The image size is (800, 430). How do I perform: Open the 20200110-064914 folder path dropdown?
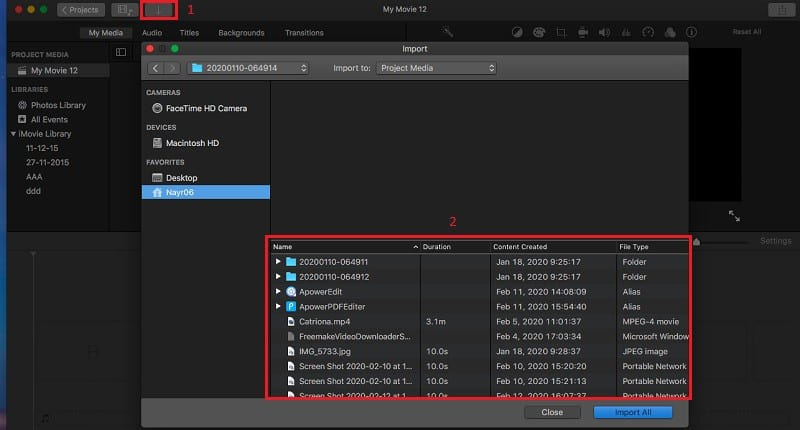(x=248, y=68)
